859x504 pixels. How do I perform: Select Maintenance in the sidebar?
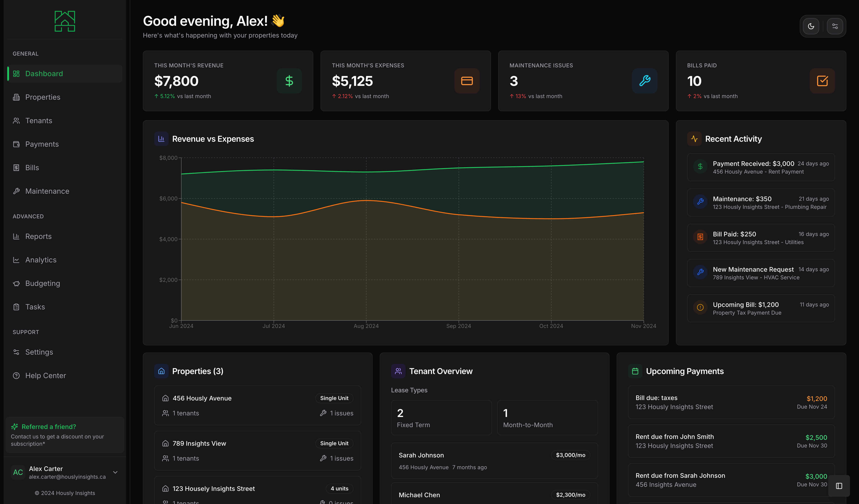click(x=65, y=191)
